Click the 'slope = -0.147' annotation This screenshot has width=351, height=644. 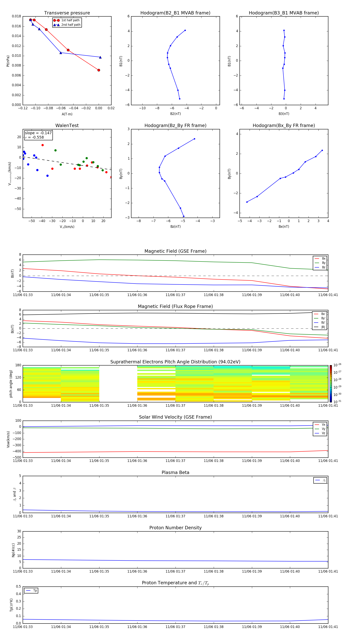(x=38, y=133)
